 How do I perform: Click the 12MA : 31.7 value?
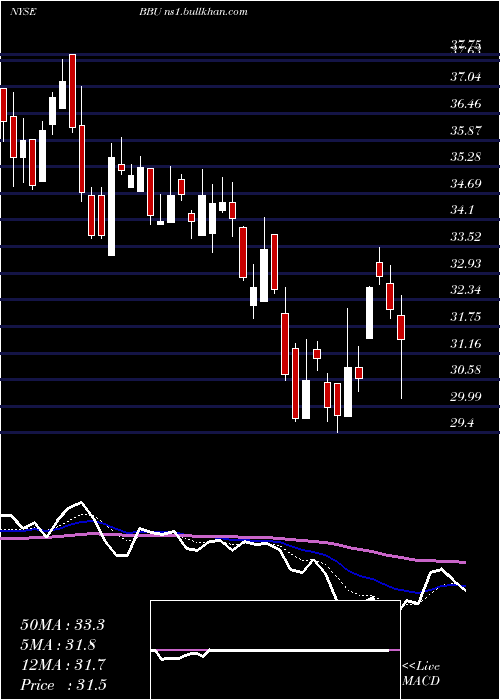click(x=63, y=665)
